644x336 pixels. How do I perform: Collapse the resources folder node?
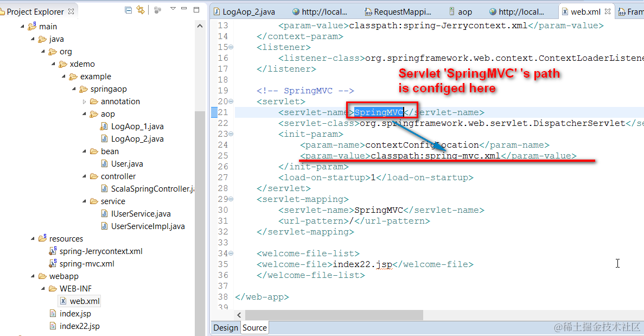point(33,239)
